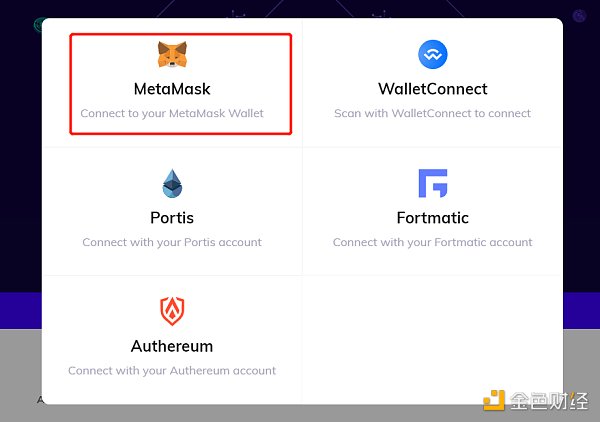Viewport: 600px width, 422px height.
Task: Choose the WalletConnect option title
Action: coord(432,89)
